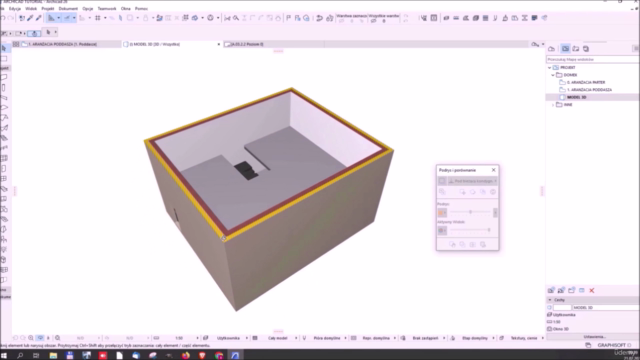The height and width of the screenshot is (360, 640).
Task: Select the Arrow tool in the toolbox
Action: (x=4, y=48)
